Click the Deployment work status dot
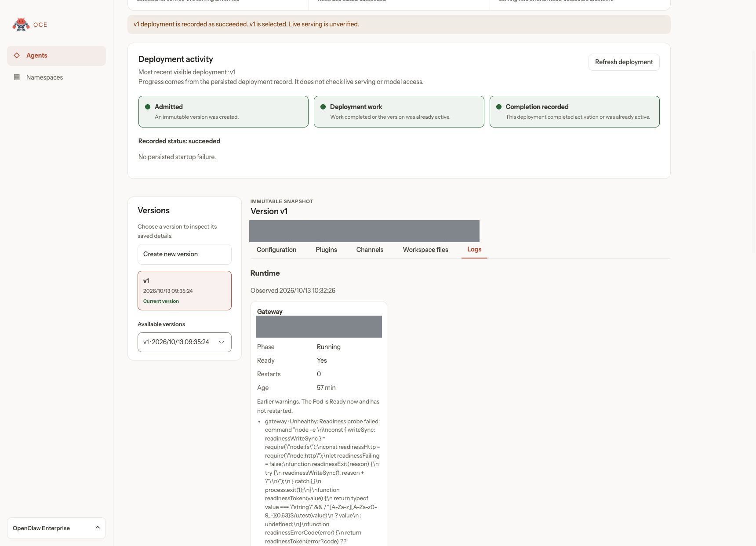 (323, 107)
